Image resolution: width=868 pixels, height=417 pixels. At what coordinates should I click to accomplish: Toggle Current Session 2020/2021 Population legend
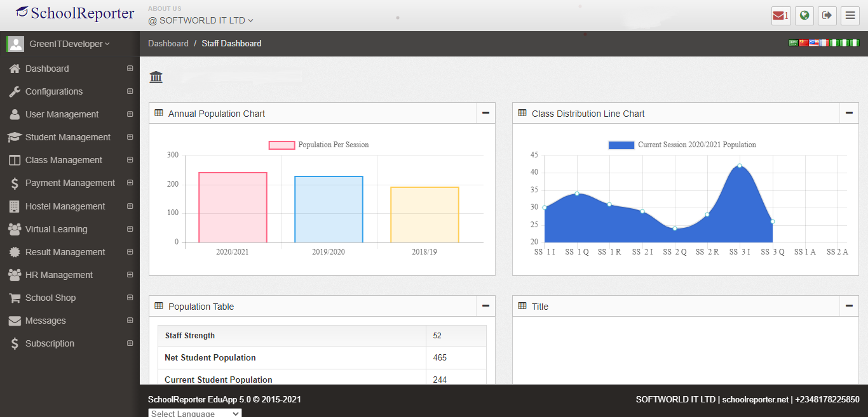(682, 145)
